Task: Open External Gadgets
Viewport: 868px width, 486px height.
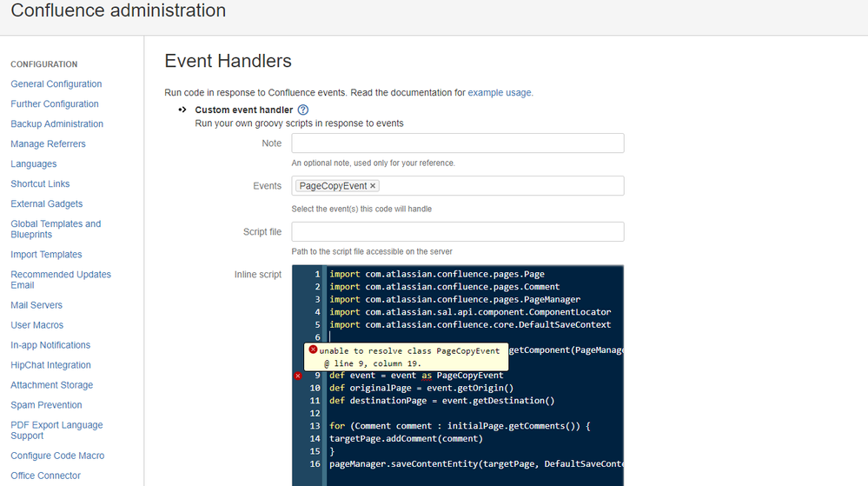Action: tap(47, 203)
